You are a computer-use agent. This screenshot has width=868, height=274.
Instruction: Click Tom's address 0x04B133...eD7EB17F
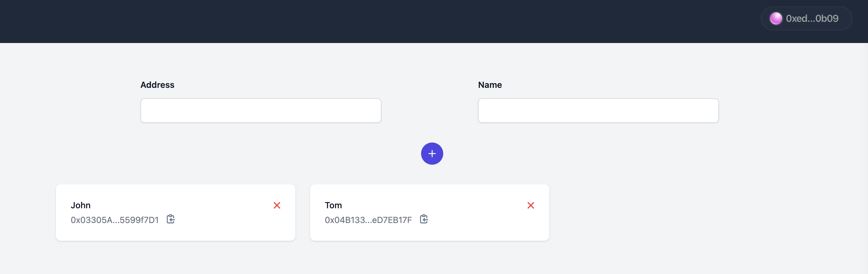pos(368,220)
